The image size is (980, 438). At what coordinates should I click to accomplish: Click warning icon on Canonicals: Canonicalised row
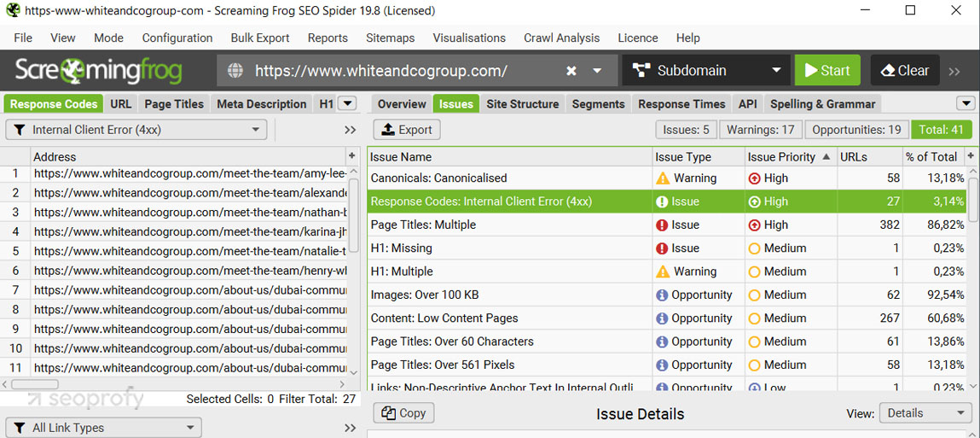coord(663,178)
